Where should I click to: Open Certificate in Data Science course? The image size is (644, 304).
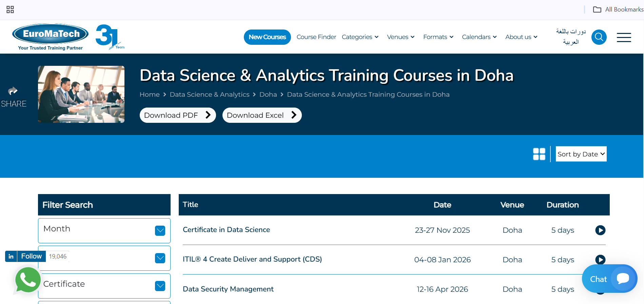(x=227, y=230)
